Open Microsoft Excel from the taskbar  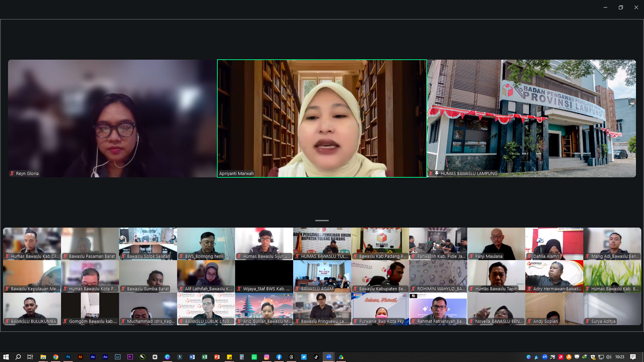point(205,357)
